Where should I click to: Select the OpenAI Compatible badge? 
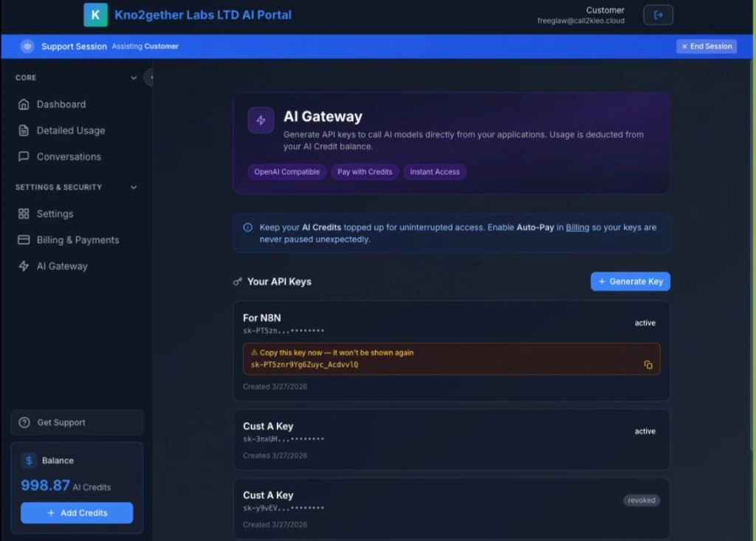[287, 171]
